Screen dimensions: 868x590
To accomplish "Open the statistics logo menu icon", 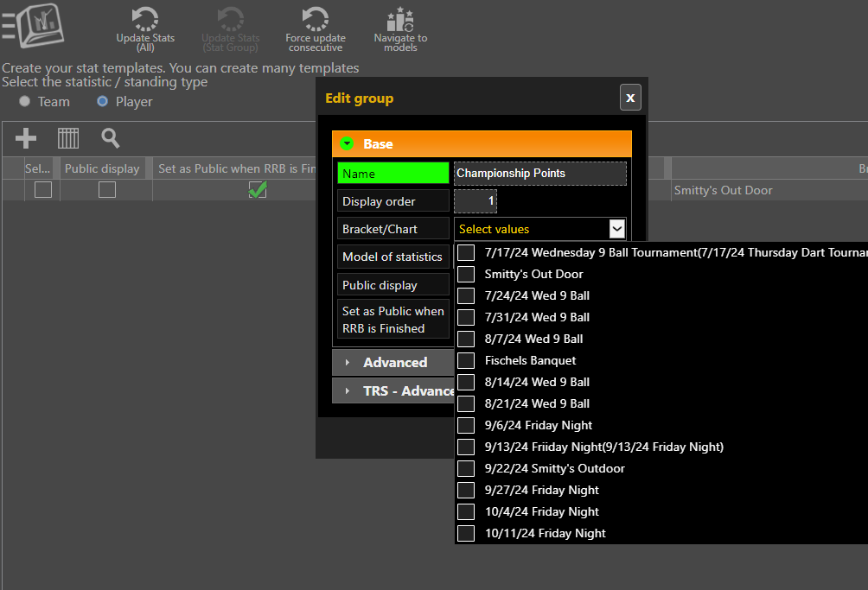I will [x=33, y=25].
